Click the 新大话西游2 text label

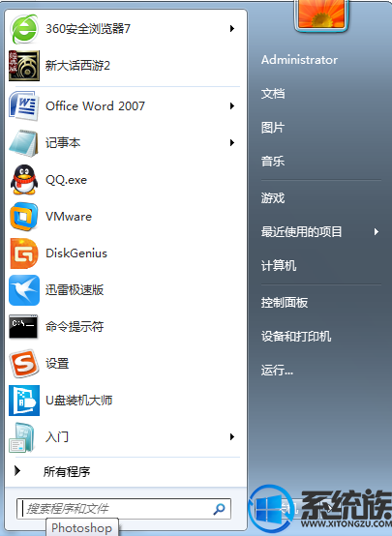77,66
